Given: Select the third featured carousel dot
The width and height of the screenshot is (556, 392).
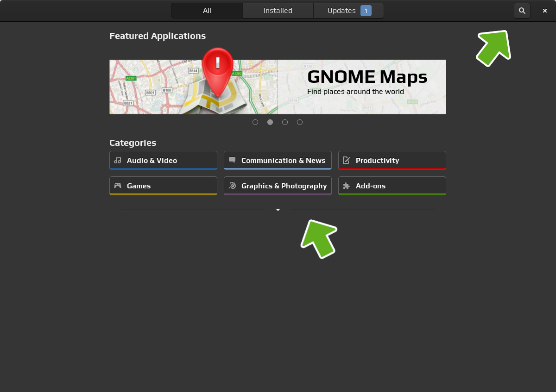Looking at the screenshot, I should 285,122.
